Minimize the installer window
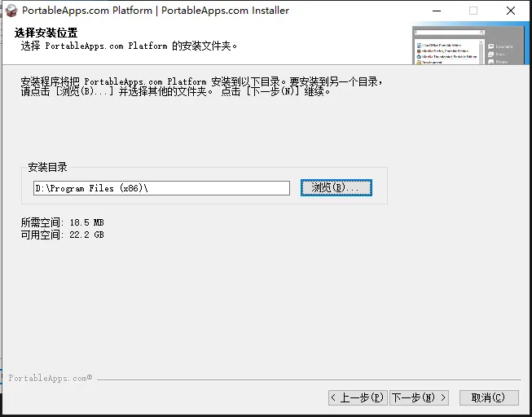 point(437,11)
